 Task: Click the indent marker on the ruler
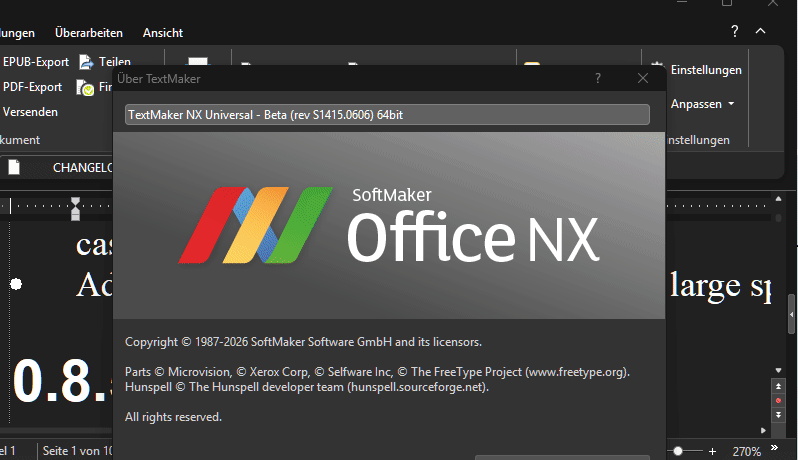pos(75,209)
